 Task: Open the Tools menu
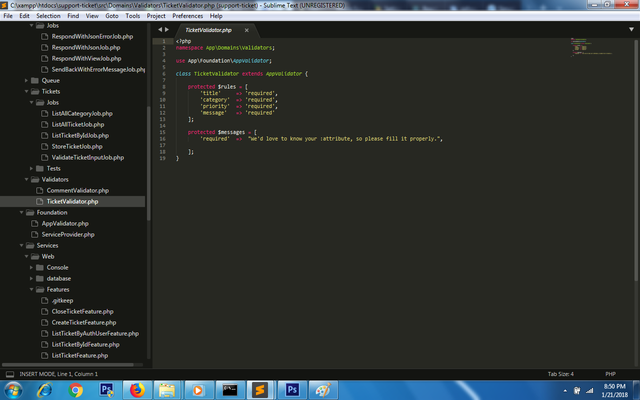click(x=132, y=16)
